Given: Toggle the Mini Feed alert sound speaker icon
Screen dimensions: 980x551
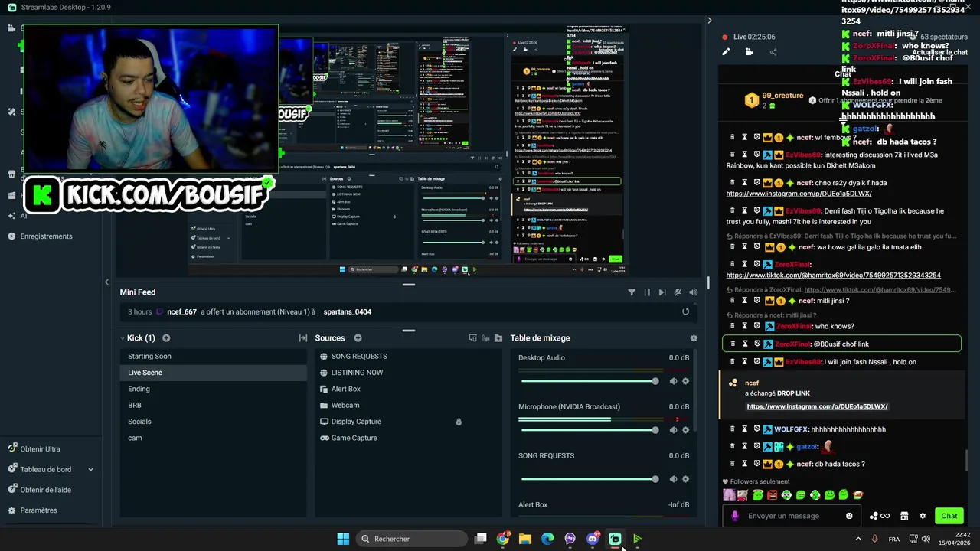Looking at the screenshot, I should tap(693, 292).
